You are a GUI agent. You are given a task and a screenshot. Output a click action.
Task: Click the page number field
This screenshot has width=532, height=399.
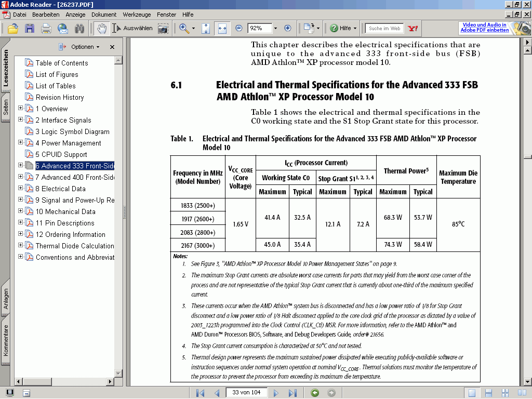tap(247, 393)
